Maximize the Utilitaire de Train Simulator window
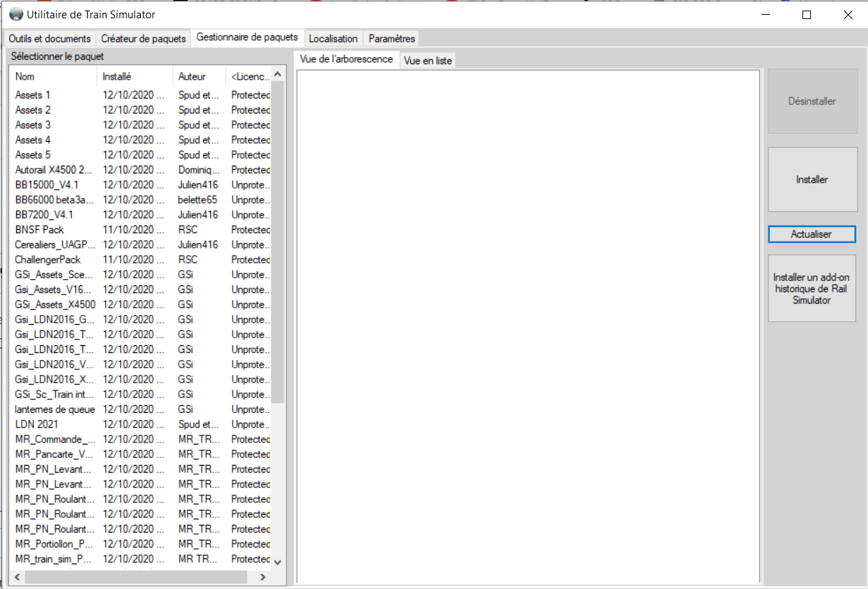Image resolution: width=868 pixels, height=589 pixels. click(807, 14)
